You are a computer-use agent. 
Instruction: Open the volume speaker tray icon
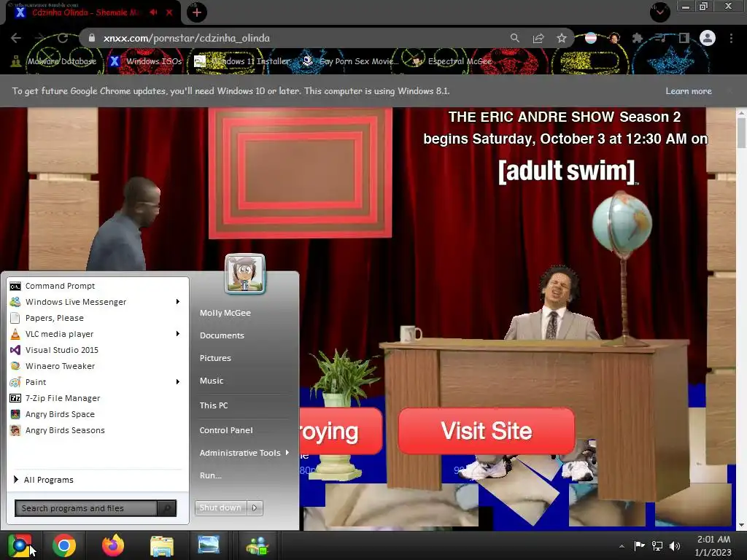coord(675,546)
